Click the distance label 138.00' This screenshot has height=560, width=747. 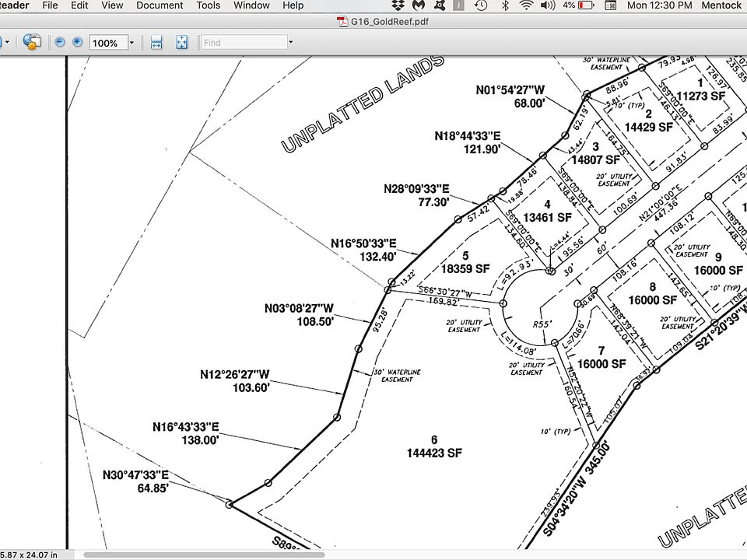pos(200,440)
